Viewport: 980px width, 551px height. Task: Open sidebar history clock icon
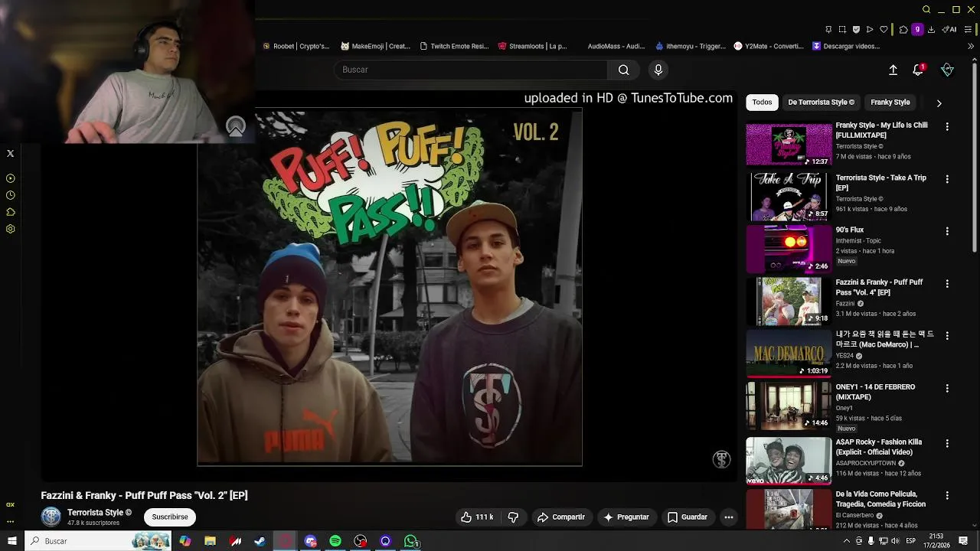pos(10,195)
